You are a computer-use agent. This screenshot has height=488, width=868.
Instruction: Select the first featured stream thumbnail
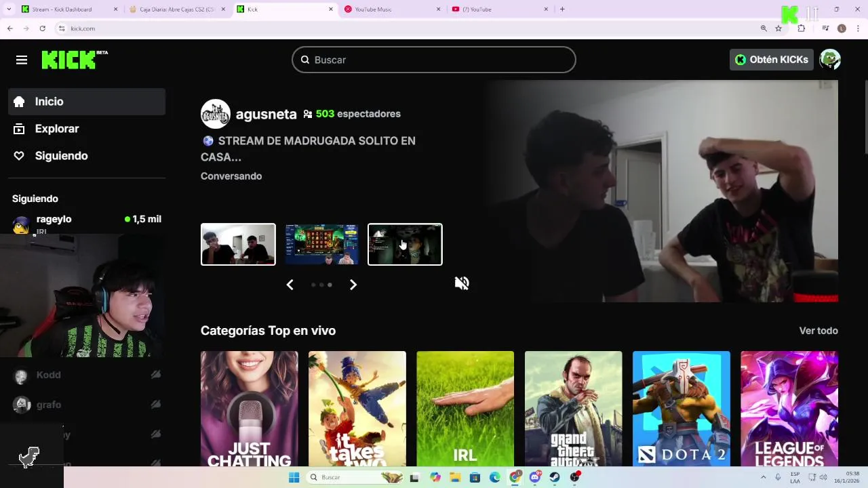tap(238, 244)
